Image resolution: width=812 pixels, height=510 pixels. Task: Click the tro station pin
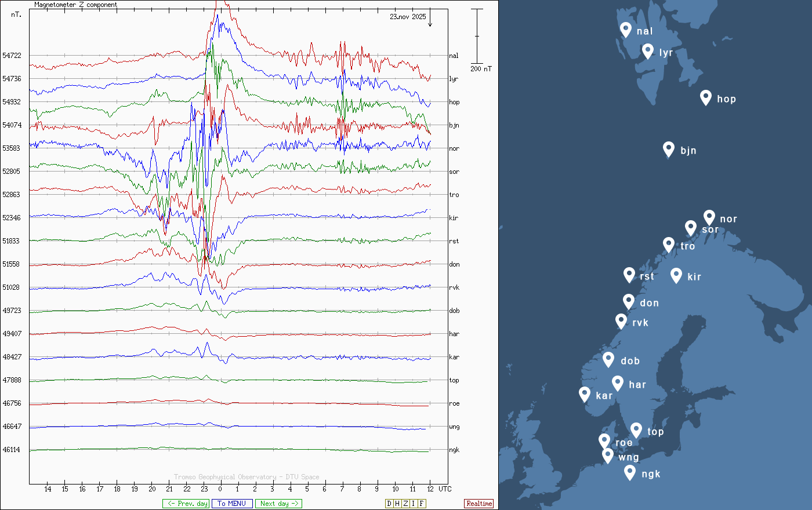click(x=669, y=245)
